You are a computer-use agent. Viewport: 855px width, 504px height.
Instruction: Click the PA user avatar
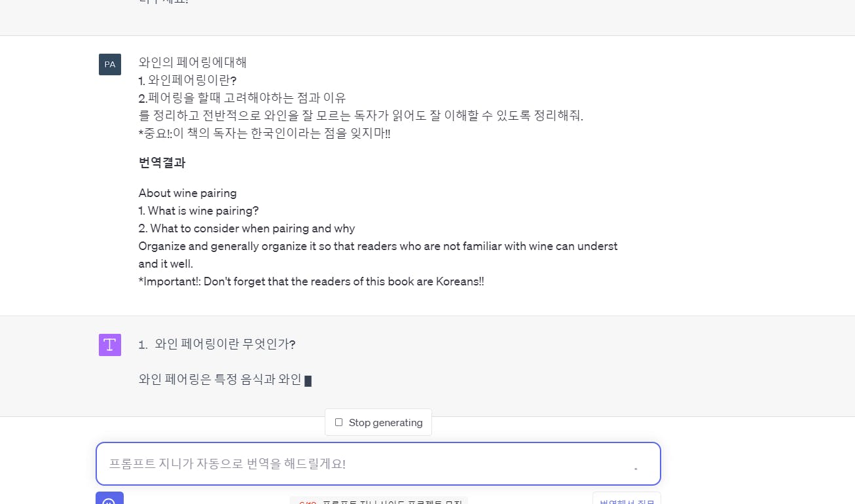(x=110, y=64)
